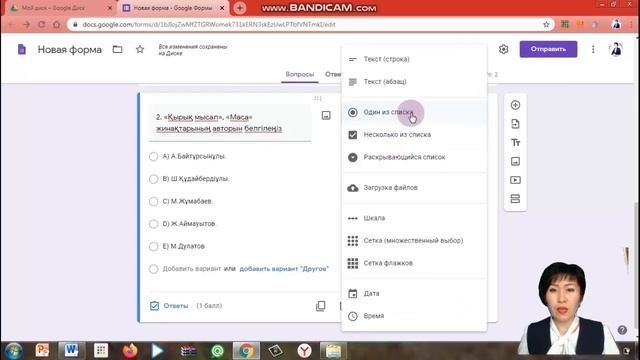Viewport: 640px width, 360px height.
Task: Move form to folder icon
Action: pyautogui.click(x=118, y=49)
